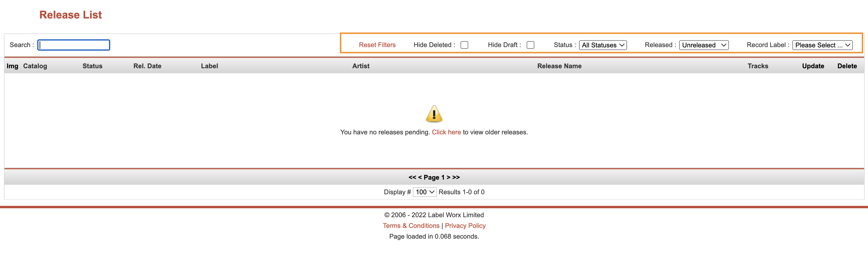Enable the Hide Draft checkbox
Screen dimensions: 868x258
coord(531,45)
